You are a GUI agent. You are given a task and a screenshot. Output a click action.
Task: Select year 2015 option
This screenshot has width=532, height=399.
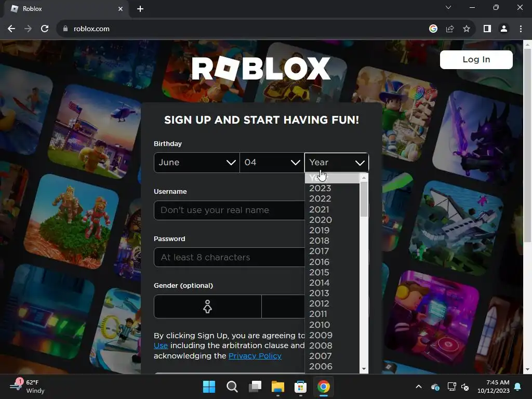332,272
